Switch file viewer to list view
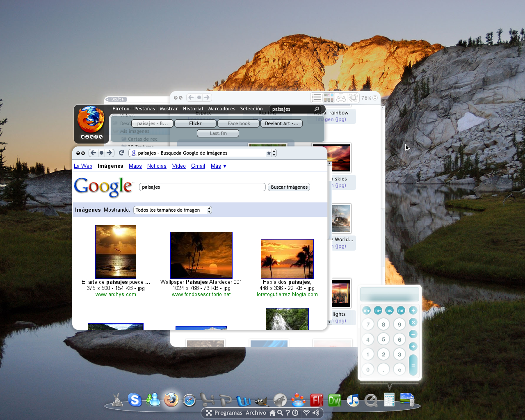Viewport: 525px width, 420px height. pyautogui.click(x=316, y=98)
